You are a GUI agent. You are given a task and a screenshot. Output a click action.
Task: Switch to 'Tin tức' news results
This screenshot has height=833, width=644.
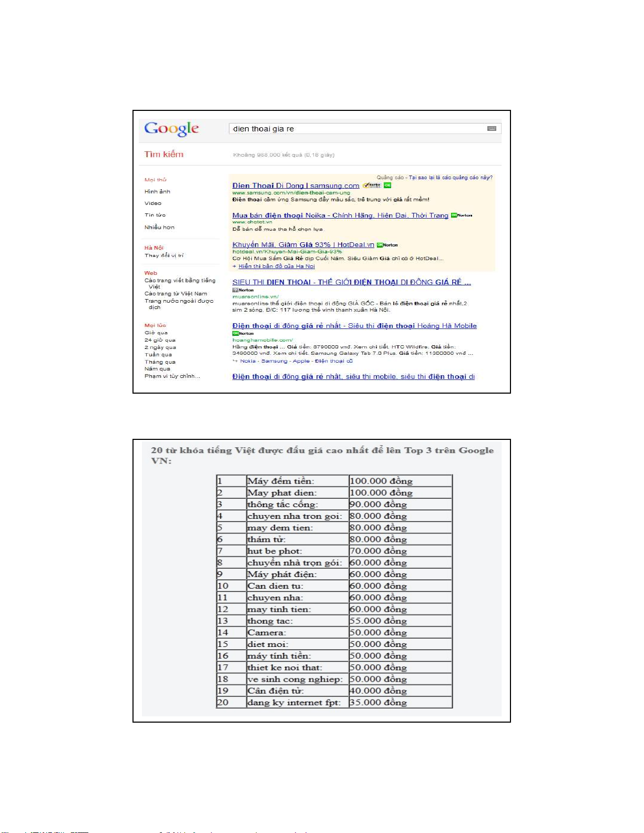(x=155, y=214)
